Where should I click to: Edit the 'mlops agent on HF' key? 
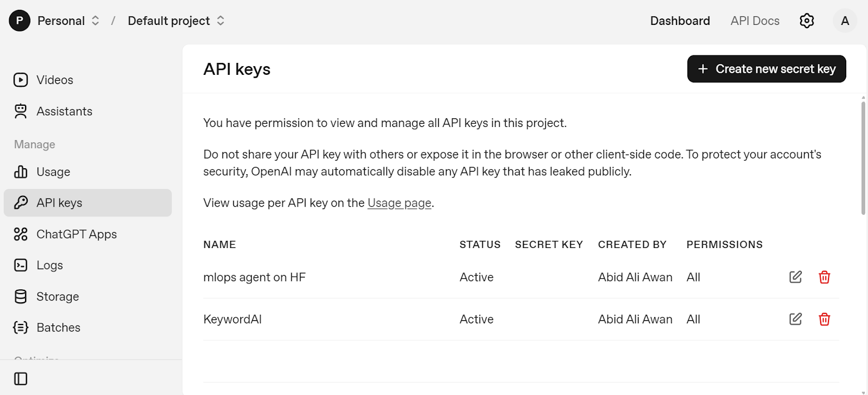(795, 277)
